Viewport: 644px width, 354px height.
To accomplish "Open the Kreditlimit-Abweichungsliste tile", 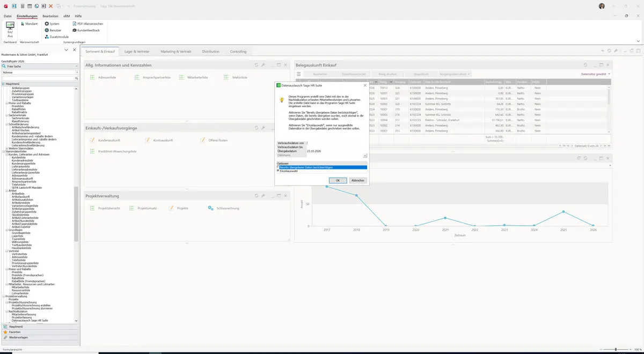I will coord(113,151).
